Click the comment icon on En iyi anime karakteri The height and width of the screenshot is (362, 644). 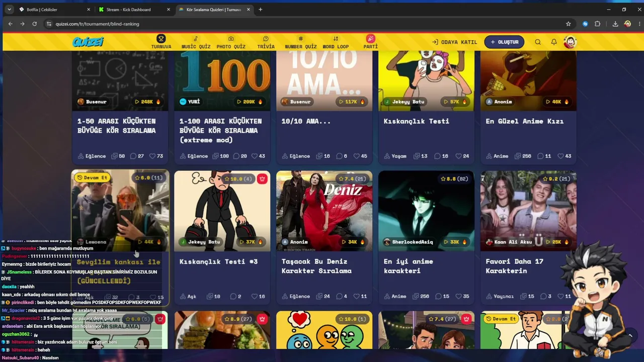438,296
